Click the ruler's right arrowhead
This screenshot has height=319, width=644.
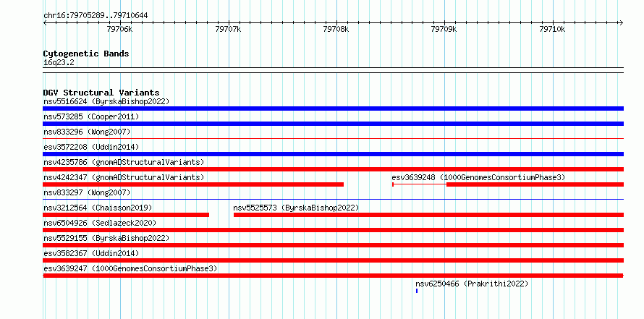pos(621,22)
